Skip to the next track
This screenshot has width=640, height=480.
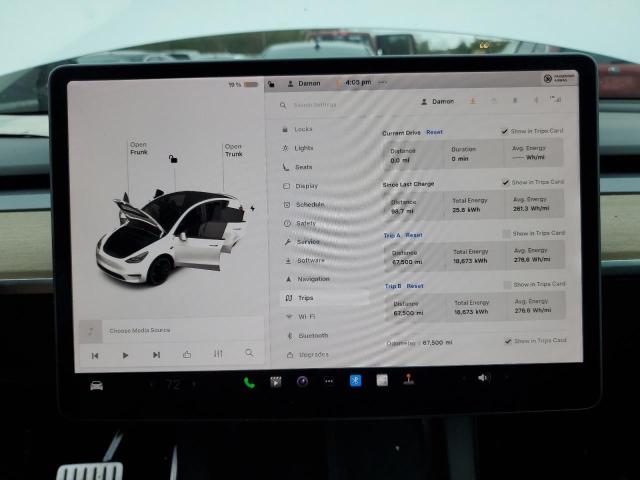156,355
